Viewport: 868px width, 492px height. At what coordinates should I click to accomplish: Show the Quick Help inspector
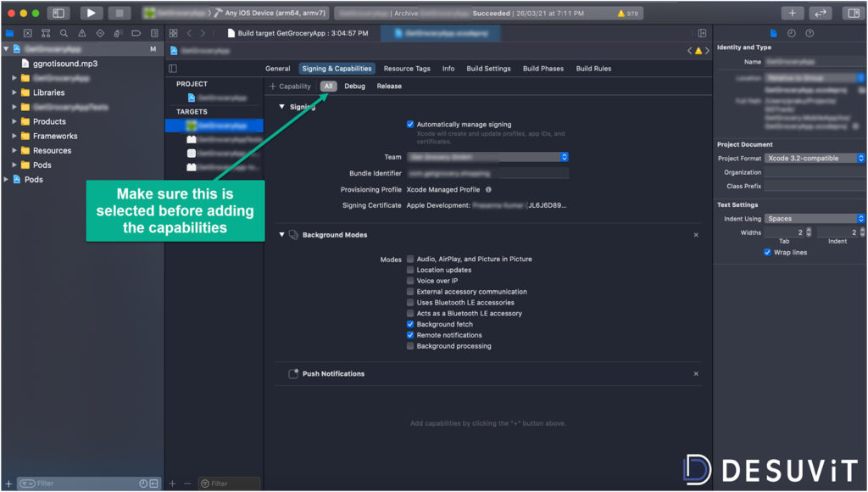pyautogui.click(x=810, y=33)
